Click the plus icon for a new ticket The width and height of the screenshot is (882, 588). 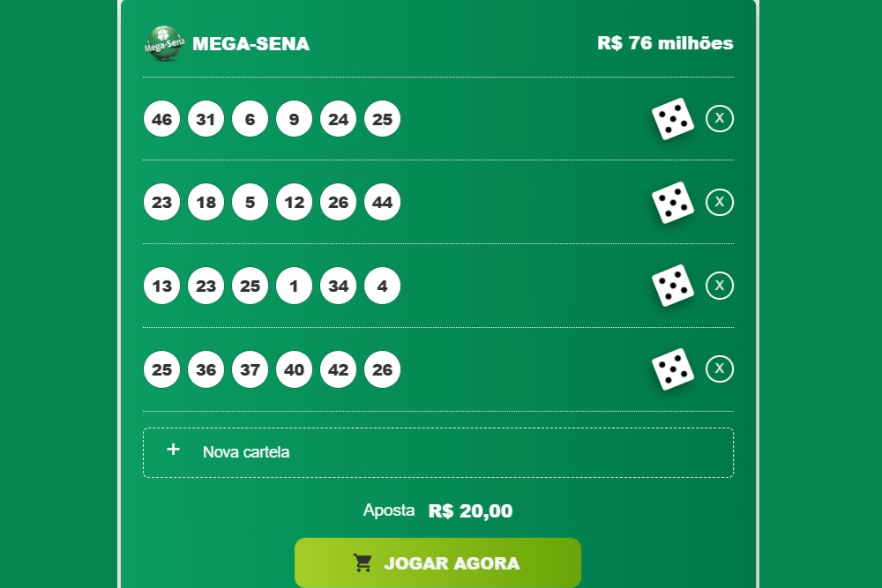coord(174,450)
